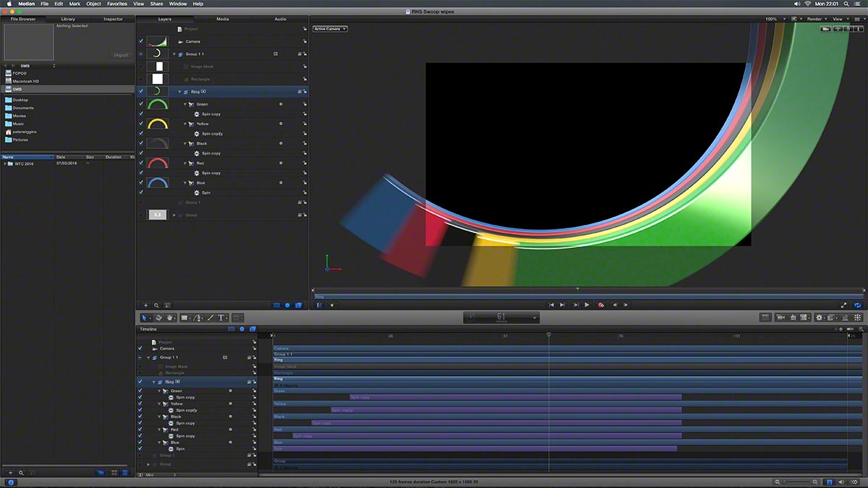The image size is (868, 488).
Task: Play the project from the transport controls
Action: pyautogui.click(x=587, y=305)
